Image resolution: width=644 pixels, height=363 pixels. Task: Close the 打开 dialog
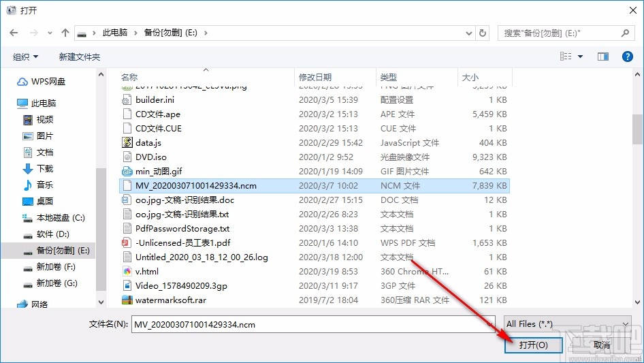633,11
